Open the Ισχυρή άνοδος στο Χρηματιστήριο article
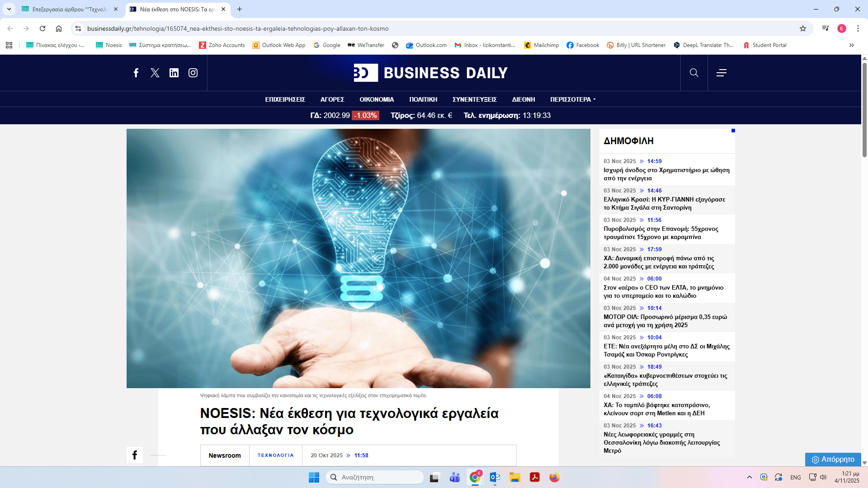Screen dimensions: 868x488 click(666, 174)
